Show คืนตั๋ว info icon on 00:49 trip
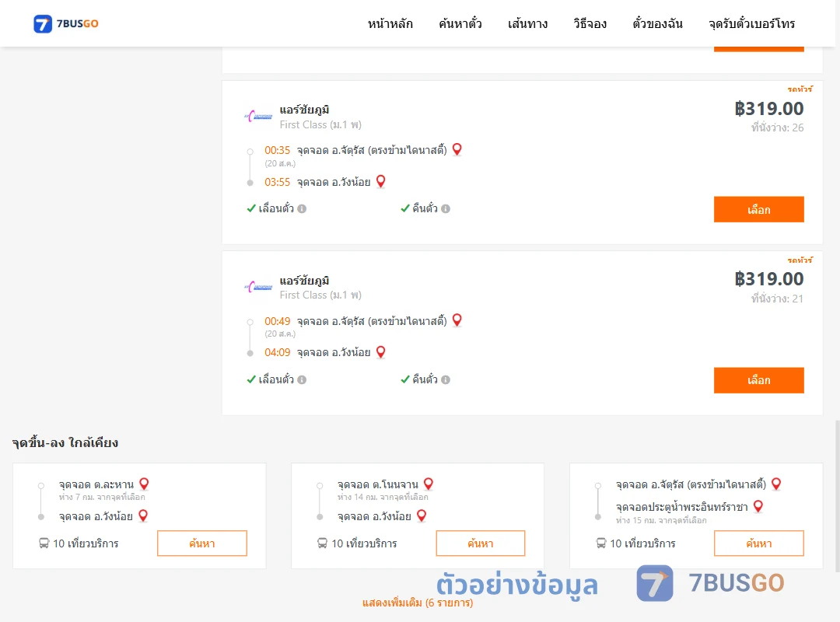The height and width of the screenshot is (622, 840). pos(446,380)
